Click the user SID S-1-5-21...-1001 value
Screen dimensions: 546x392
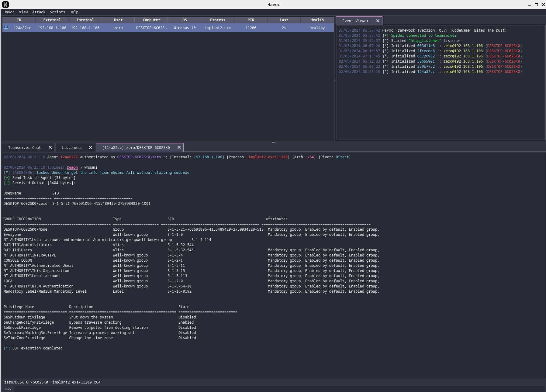[101, 204]
